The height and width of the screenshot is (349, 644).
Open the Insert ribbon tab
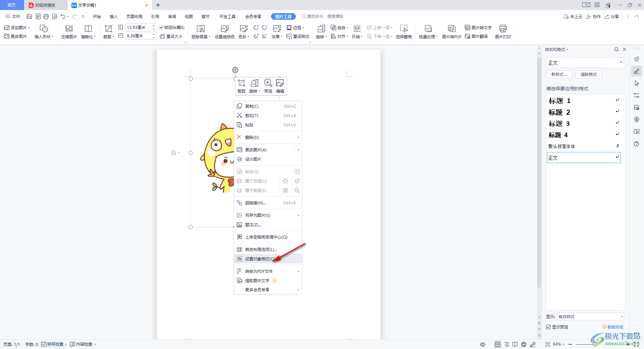tap(114, 16)
